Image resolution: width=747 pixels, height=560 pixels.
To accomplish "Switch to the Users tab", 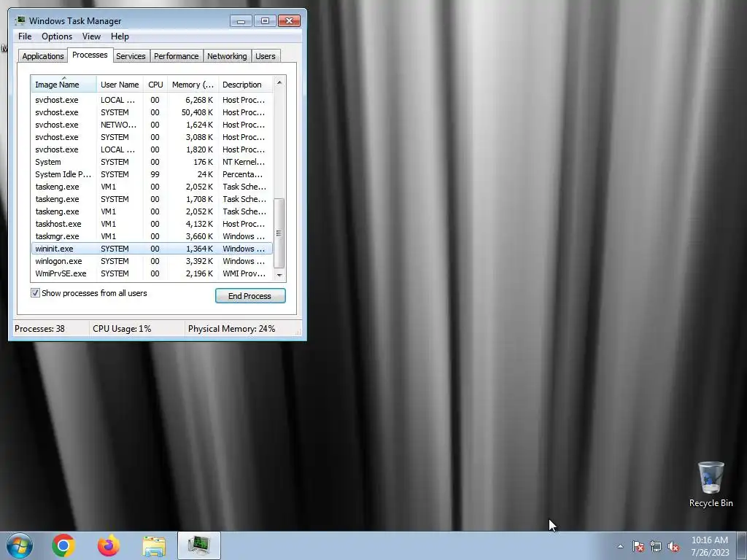I will tap(266, 56).
